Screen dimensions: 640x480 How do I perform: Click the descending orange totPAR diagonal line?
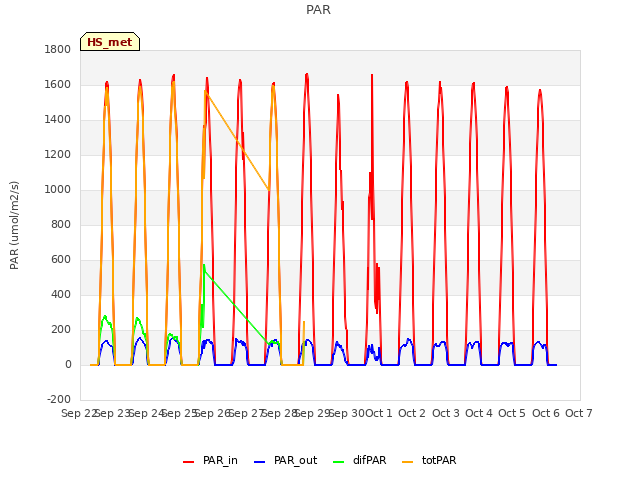pyautogui.click(x=237, y=141)
